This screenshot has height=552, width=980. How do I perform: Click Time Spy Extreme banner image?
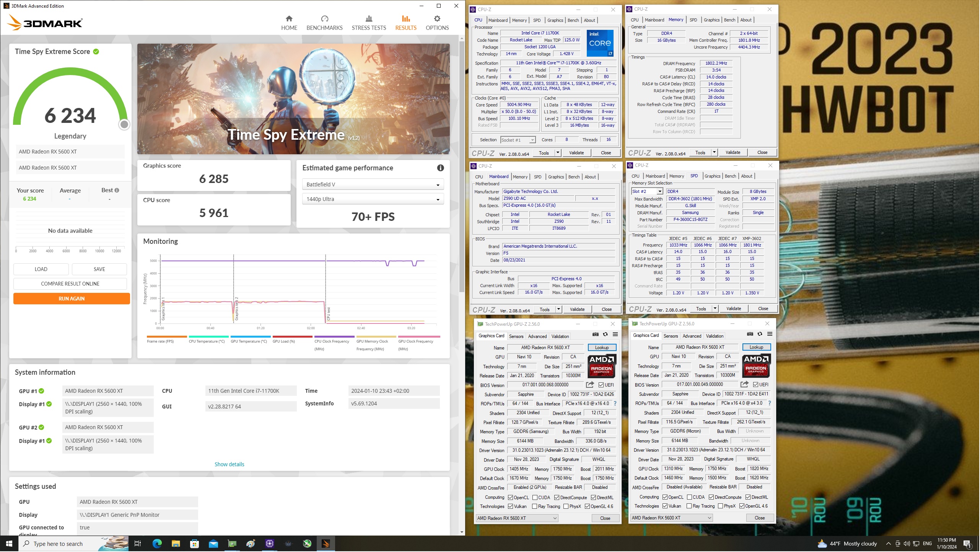point(294,99)
